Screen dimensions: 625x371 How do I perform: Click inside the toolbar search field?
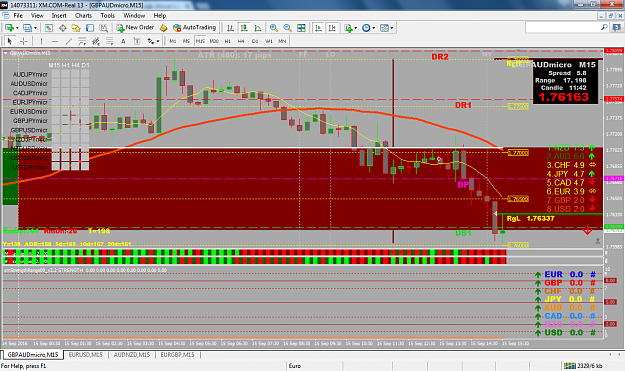[562, 27]
